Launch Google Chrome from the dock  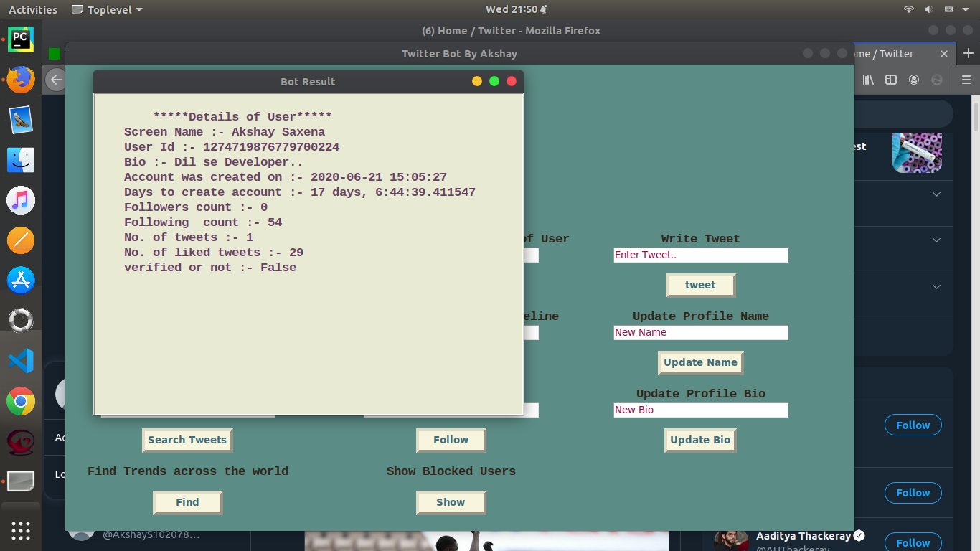click(21, 401)
